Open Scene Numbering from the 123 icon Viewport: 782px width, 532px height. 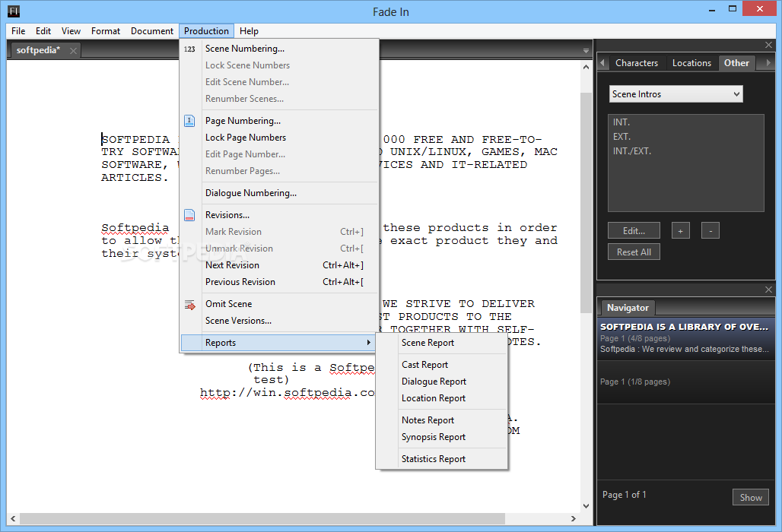[x=189, y=49]
